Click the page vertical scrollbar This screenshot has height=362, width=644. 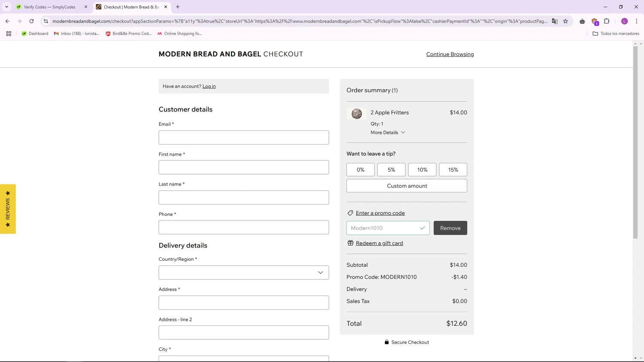tap(635, 142)
